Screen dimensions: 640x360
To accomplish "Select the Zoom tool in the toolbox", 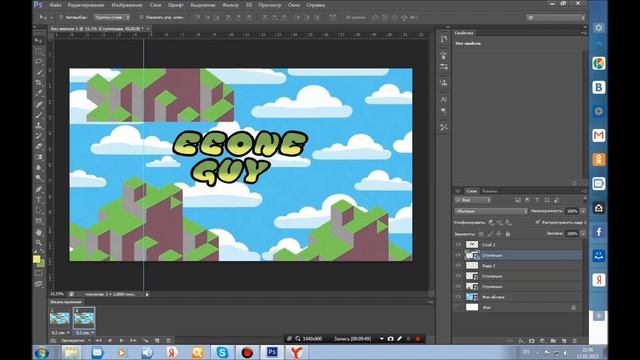I will 39,243.
